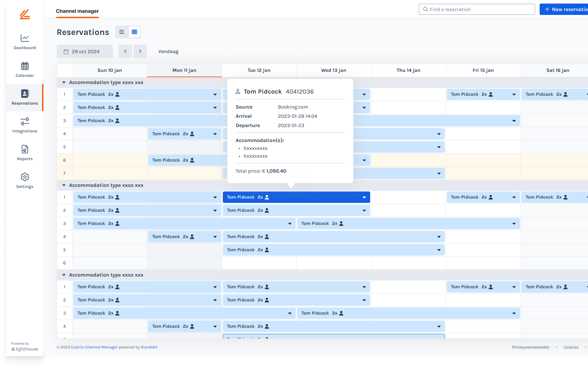
Task: Click guest icon on second group row 4 Monday reservation
Action: tap(192, 237)
